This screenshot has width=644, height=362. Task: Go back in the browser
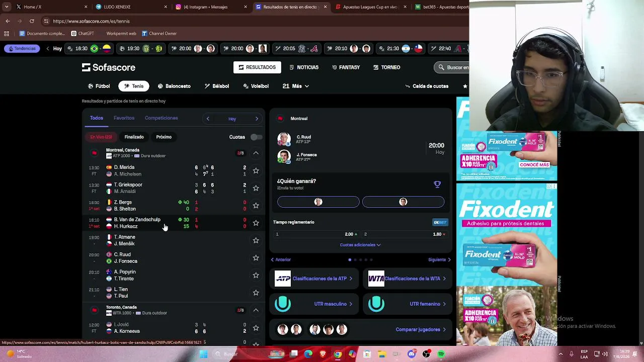point(8,21)
